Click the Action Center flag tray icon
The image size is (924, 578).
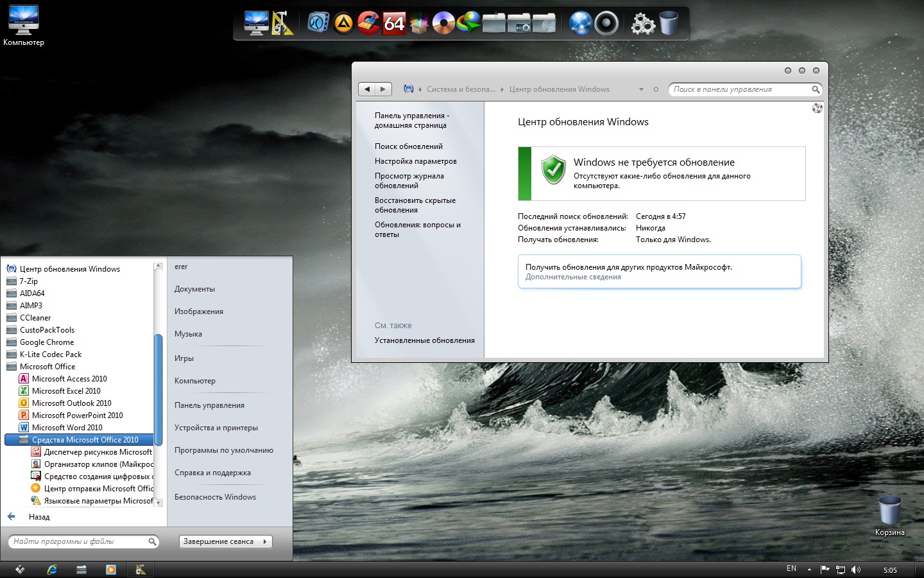tap(825, 570)
